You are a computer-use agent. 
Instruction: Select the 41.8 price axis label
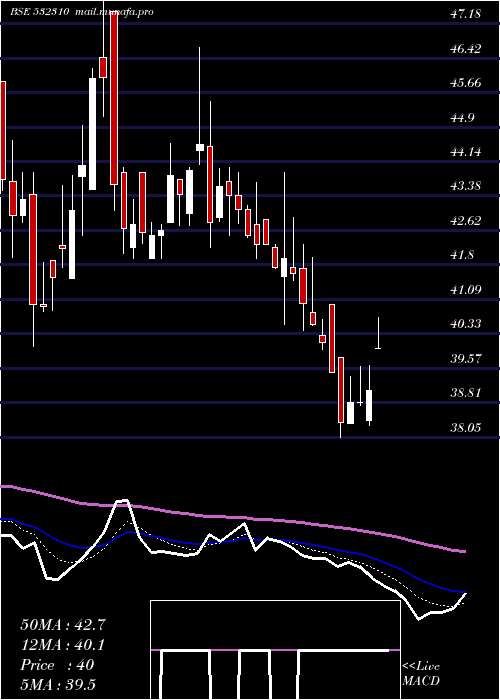click(464, 255)
